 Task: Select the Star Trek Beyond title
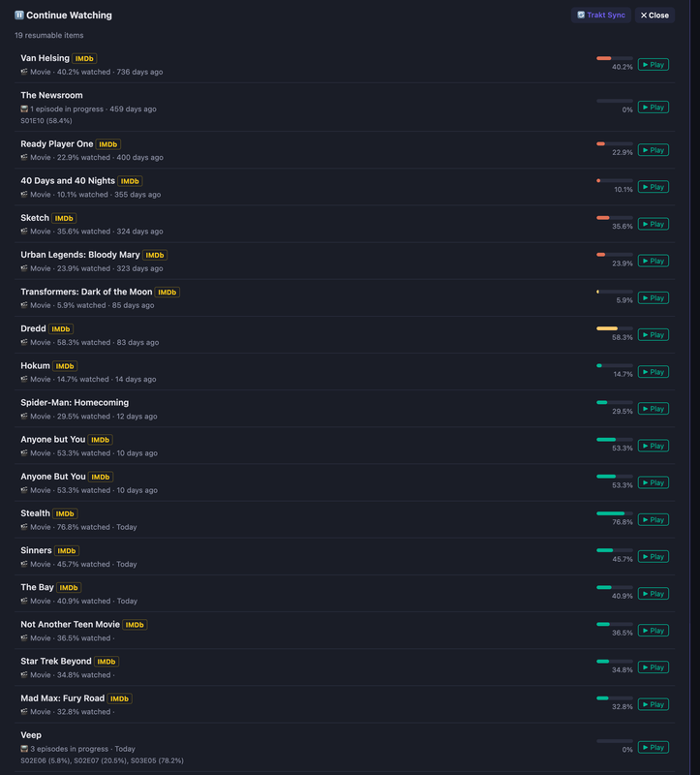(x=56, y=662)
